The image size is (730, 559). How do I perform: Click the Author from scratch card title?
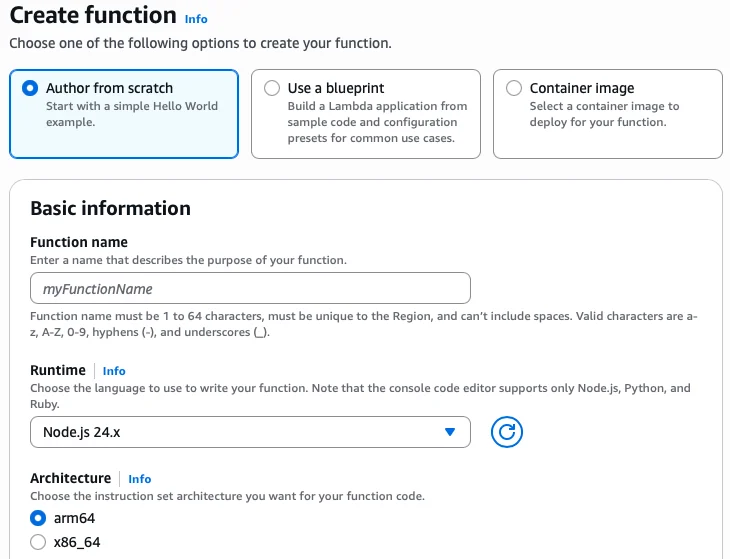(x=109, y=88)
